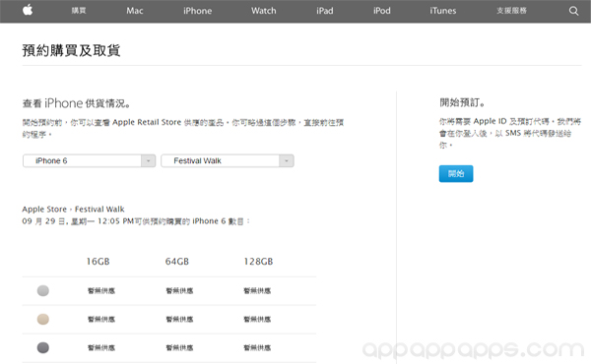Click the Apple ID instructions paragraph
This screenshot has height=364, width=591.
tap(510, 133)
